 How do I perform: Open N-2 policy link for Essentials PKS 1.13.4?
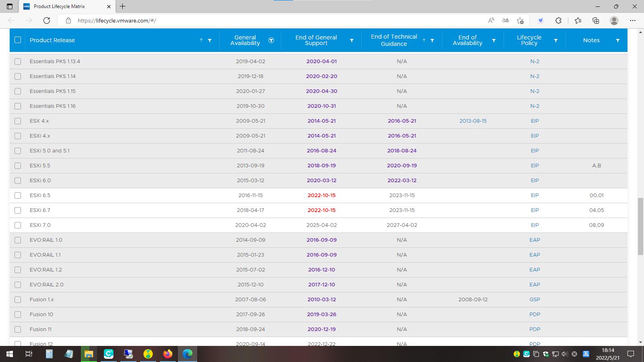tap(535, 62)
